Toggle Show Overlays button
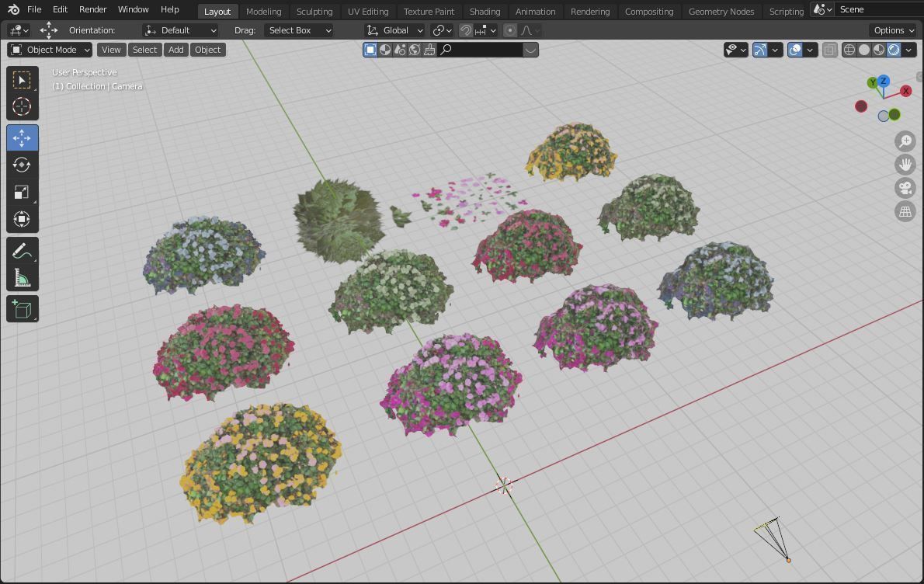The height and width of the screenshot is (584, 924). point(795,50)
